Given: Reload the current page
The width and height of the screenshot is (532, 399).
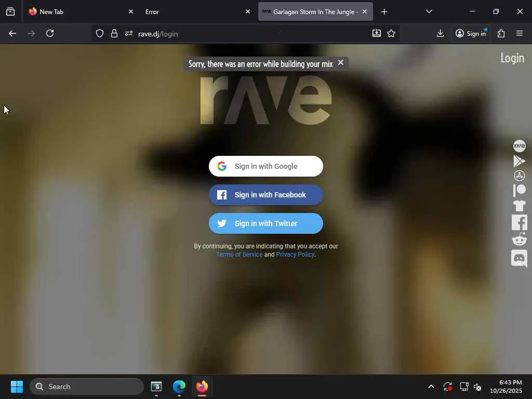Looking at the screenshot, I should [x=50, y=34].
